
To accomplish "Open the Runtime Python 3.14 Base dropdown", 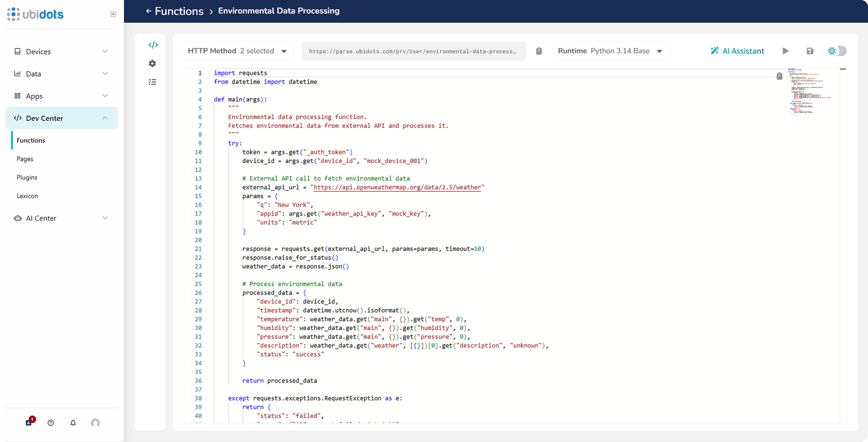I will click(x=612, y=51).
